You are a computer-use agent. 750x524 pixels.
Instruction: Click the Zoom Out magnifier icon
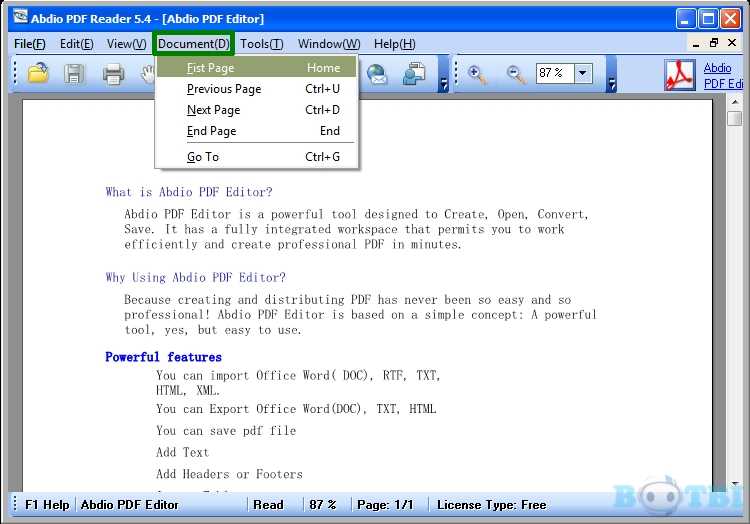coord(516,73)
